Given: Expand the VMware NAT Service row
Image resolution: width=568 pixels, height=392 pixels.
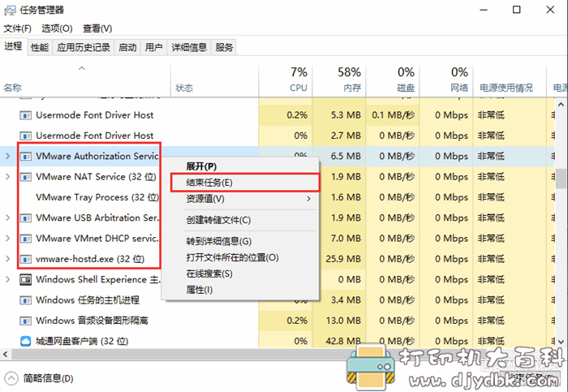Looking at the screenshot, I should [x=7, y=177].
